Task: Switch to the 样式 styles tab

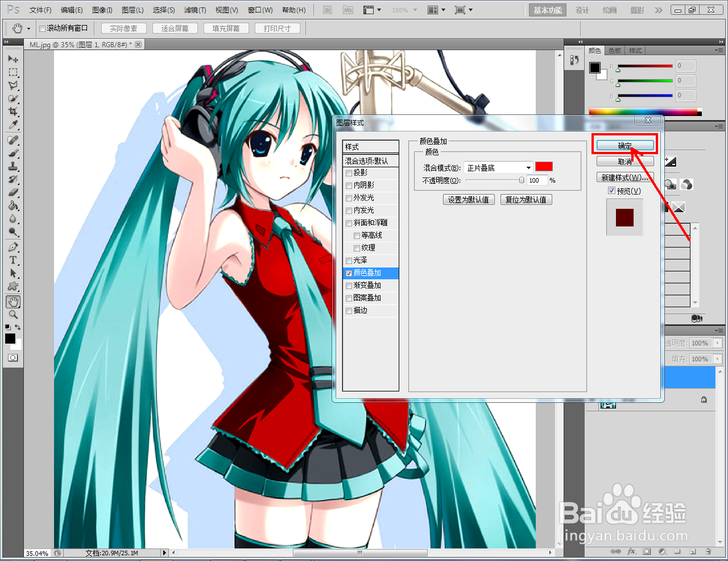Action: [x=635, y=51]
